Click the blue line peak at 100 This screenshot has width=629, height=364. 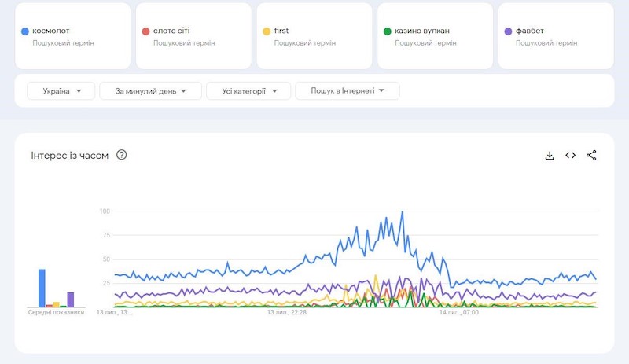pyautogui.click(x=403, y=212)
